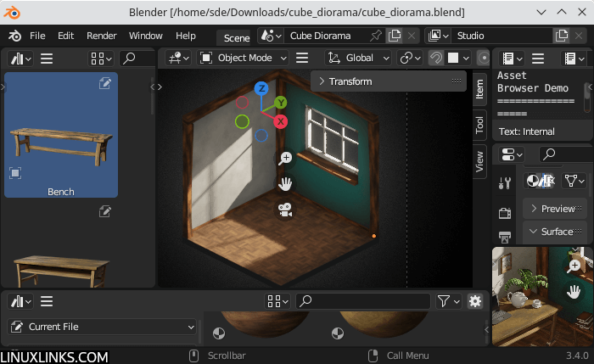The height and width of the screenshot is (364, 594).
Task: Open the top asset browser hamburger menu
Action: click(x=47, y=59)
